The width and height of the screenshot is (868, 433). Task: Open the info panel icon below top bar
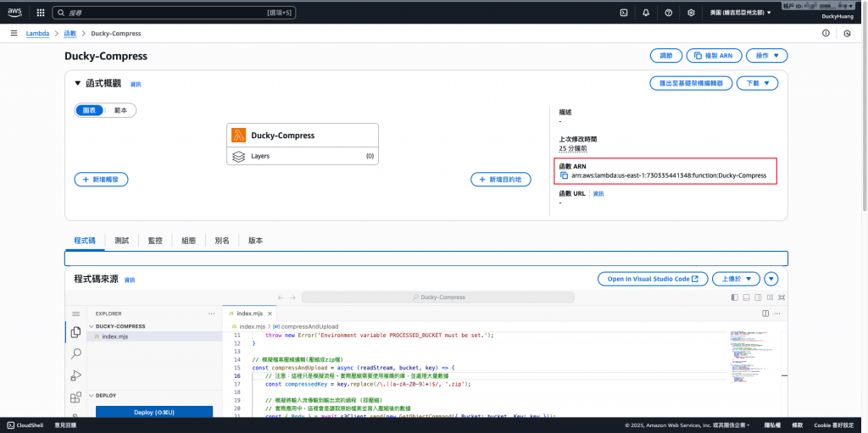(826, 33)
